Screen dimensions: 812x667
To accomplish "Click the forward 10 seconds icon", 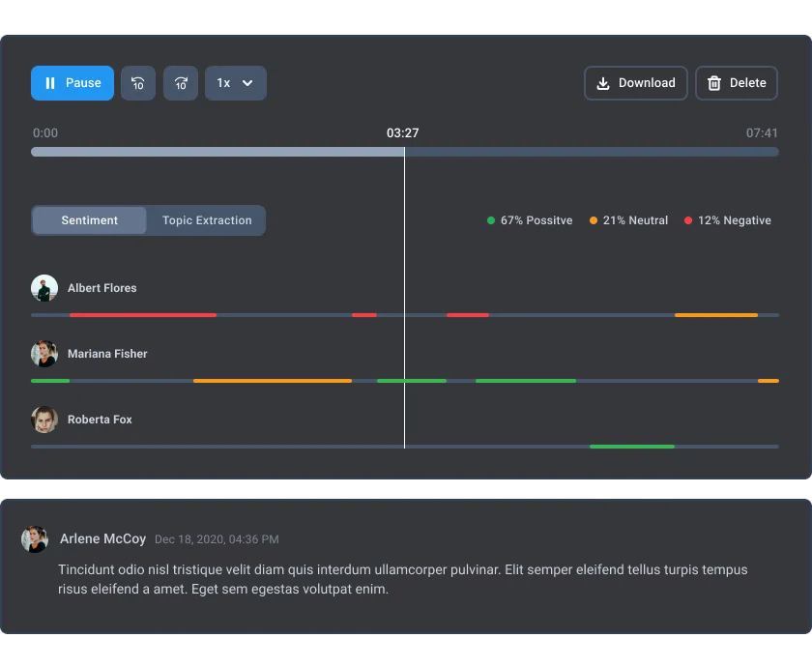I will pos(181,83).
